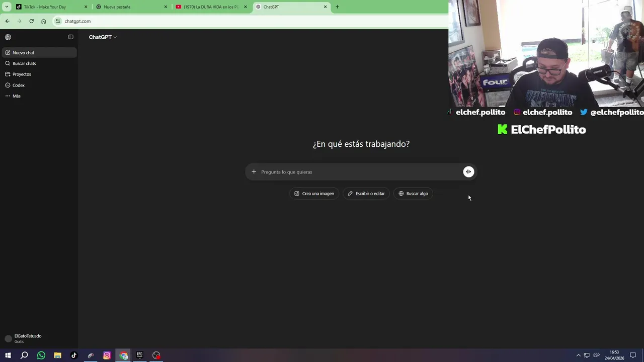The width and height of the screenshot is (644, 362).
Task: Close the YouTube La DURA VIDA tab
Action: 246,7
